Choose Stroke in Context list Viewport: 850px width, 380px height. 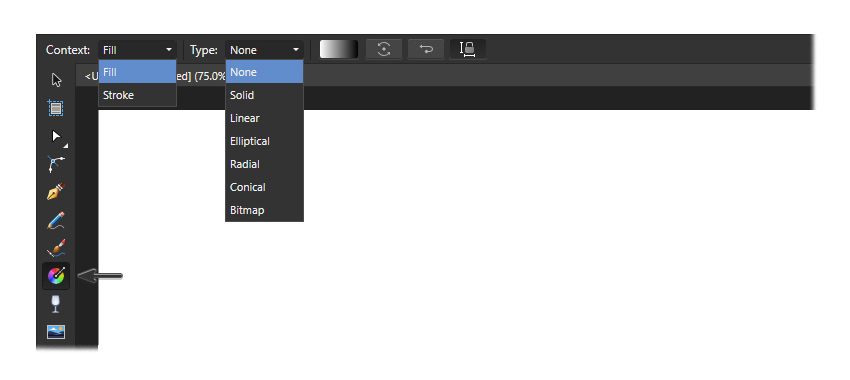coord(137,95)
